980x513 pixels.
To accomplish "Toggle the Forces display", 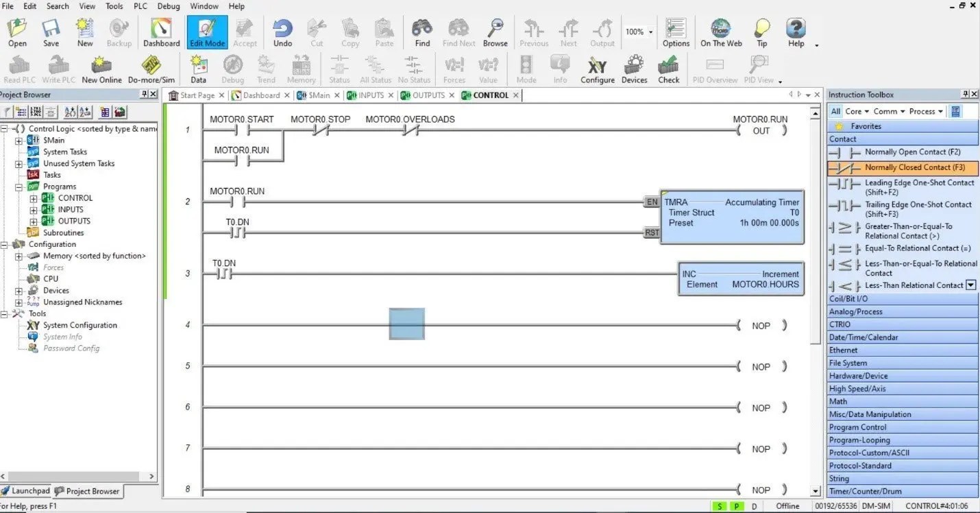I will coord(454,69).
